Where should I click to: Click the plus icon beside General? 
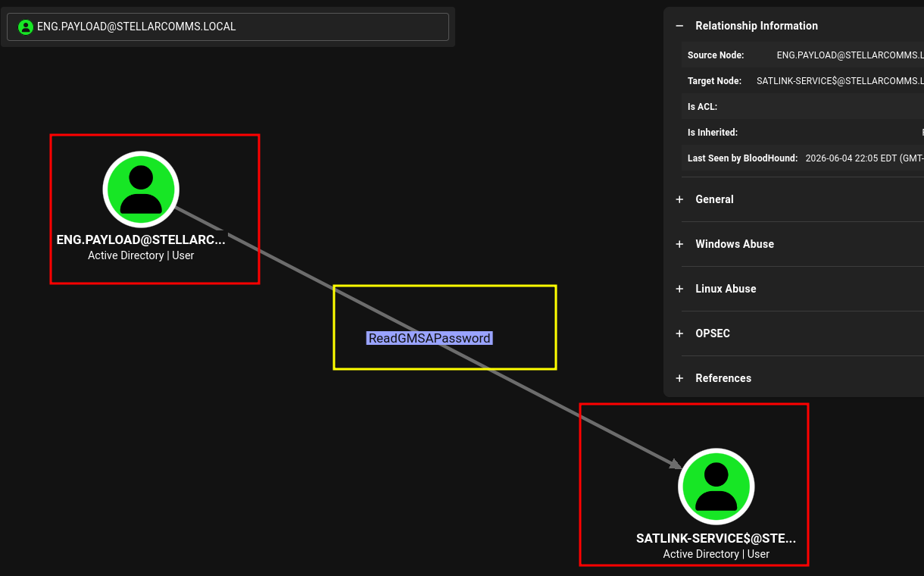click(x=679, y=199)
